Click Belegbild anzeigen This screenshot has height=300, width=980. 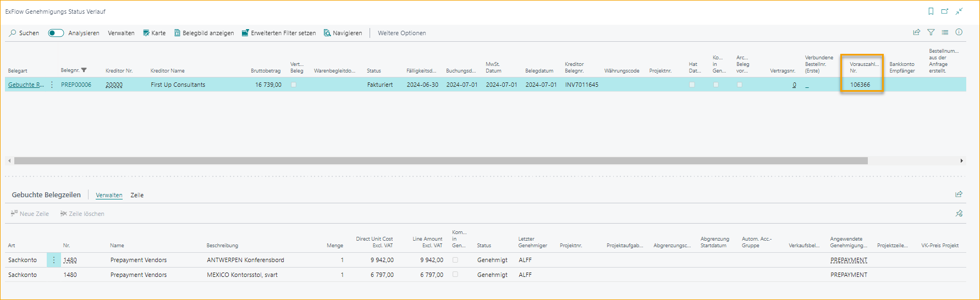[204, 33]
